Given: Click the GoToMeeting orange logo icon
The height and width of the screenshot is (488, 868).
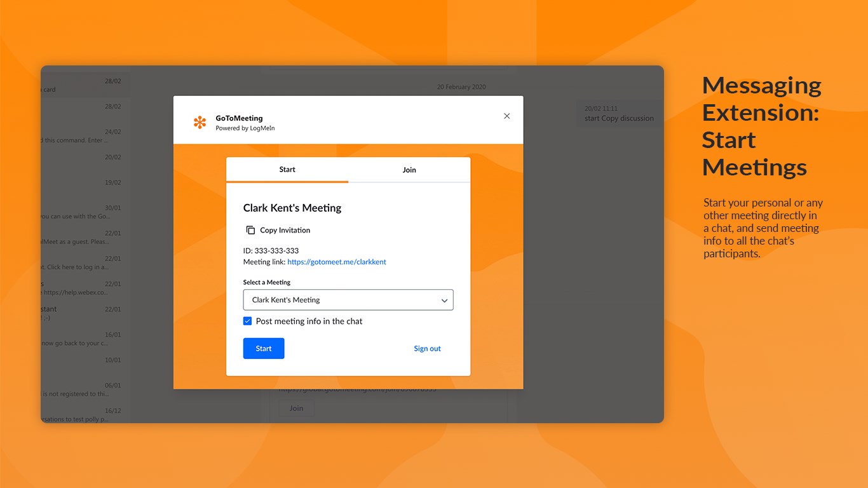Looking at the screenshot, I should pos(200,123).
